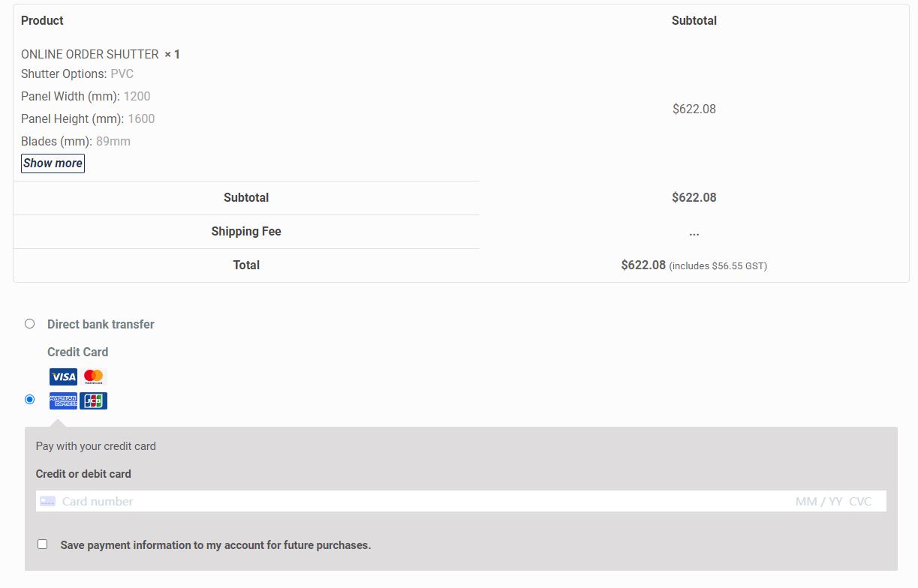Focus the Card number input field

300,501
